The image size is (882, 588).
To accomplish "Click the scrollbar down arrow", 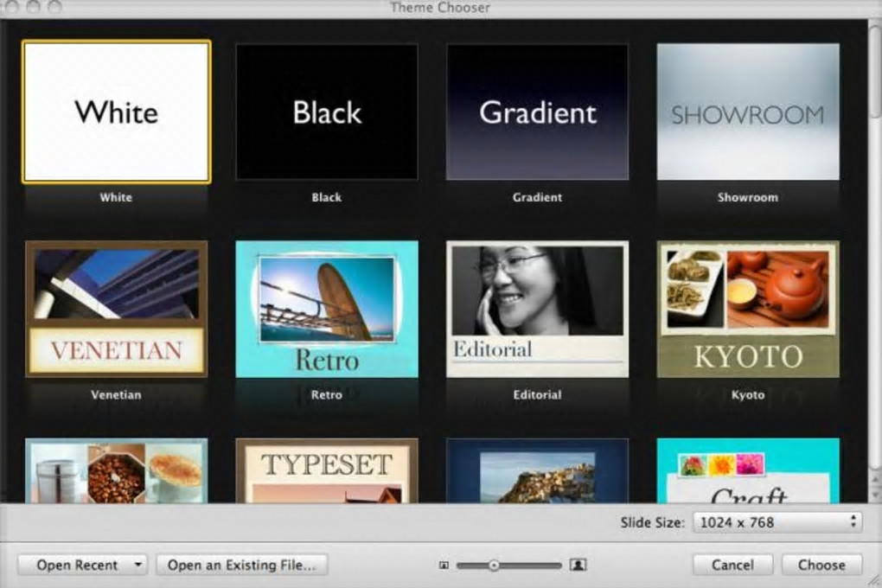I will click(x=875, y=494).
